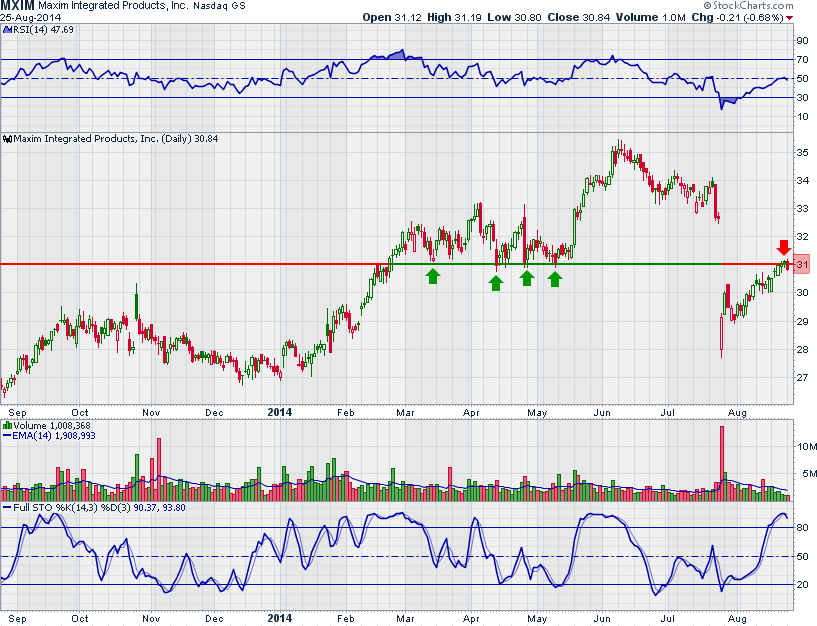Click the StockCharts.com copyright label
817x626 pixels.
pyautogui.click(x=749, y=6)
